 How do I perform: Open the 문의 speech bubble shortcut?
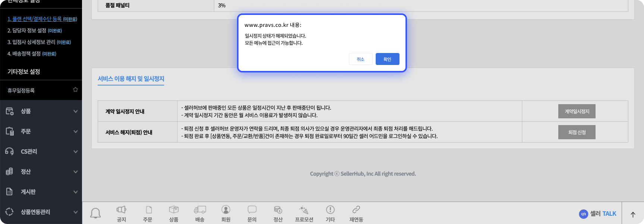pos(252,214)
